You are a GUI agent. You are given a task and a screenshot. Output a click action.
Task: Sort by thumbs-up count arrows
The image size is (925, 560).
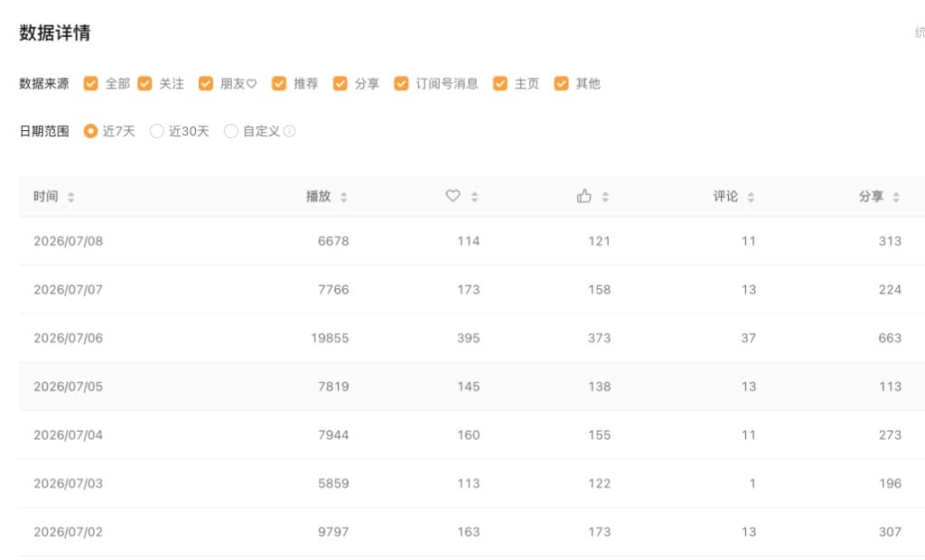(604, 197)
